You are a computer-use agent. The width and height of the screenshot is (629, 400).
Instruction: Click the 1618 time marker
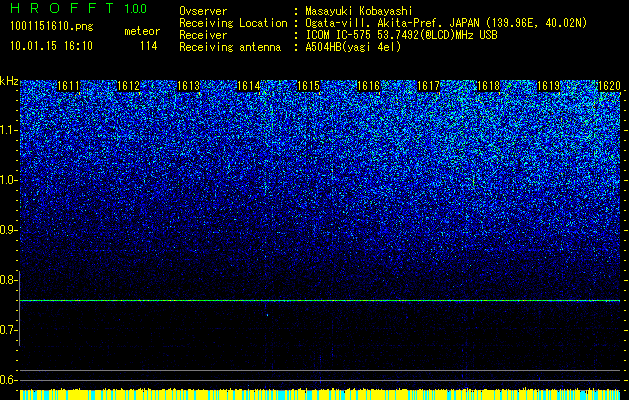pos(489,86)
